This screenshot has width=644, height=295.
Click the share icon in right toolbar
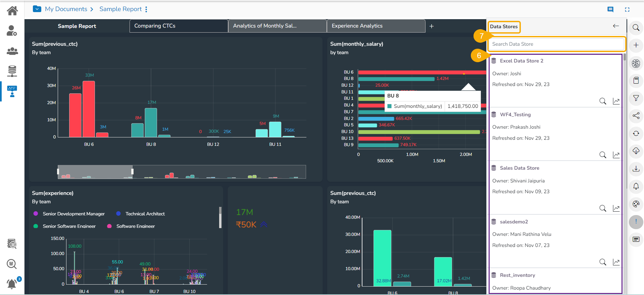636,116
